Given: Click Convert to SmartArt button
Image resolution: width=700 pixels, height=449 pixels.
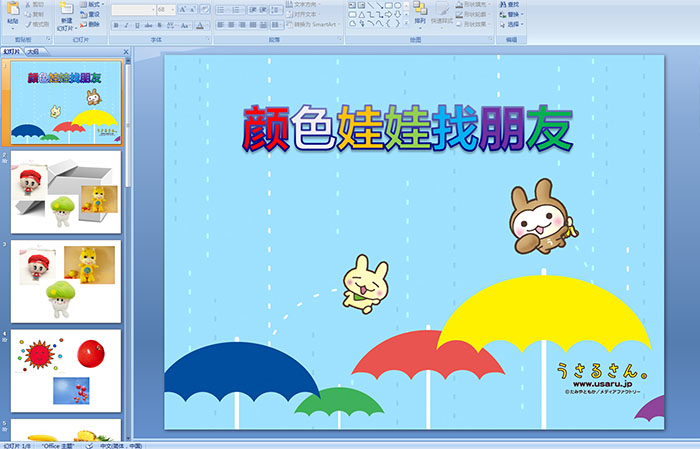Looking at the screenshot, I should (313, 24).
